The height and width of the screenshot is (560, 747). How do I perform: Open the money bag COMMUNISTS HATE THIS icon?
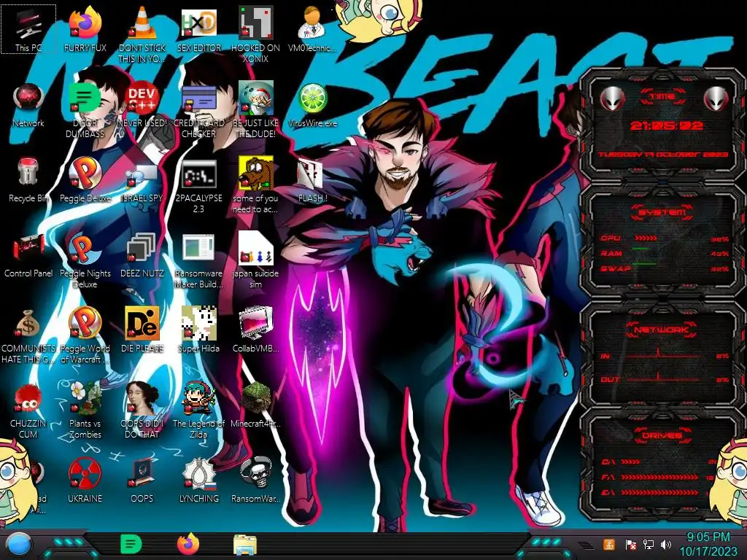click(28, 336)
